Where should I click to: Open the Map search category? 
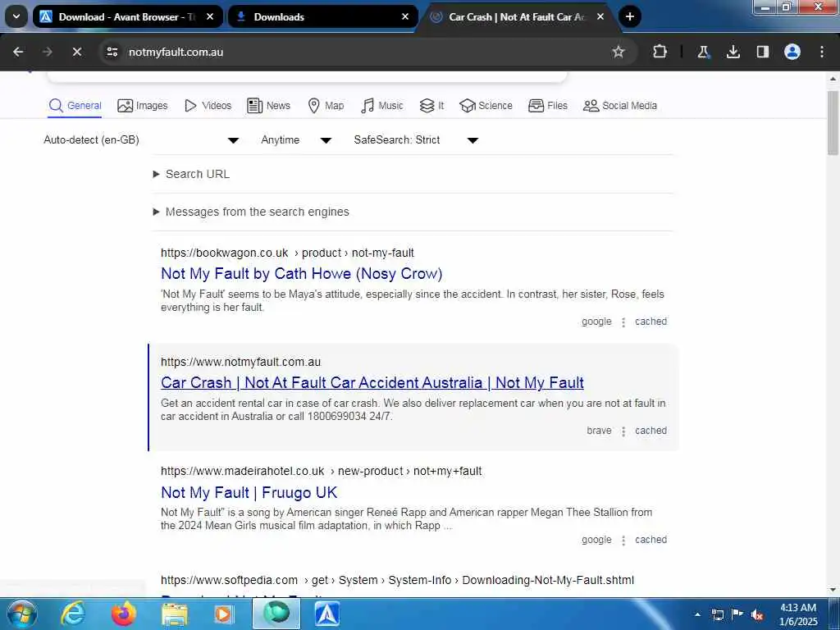pos(326,106)
